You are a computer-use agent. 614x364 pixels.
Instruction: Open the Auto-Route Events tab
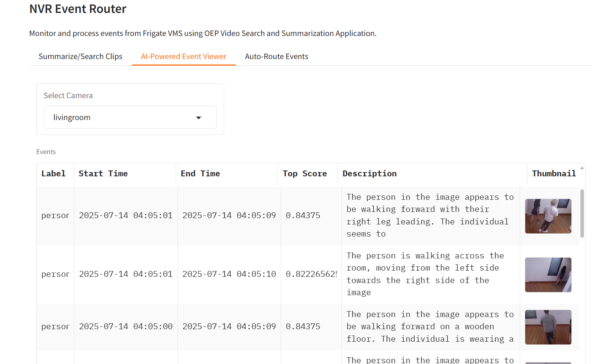tap(276, 56)
